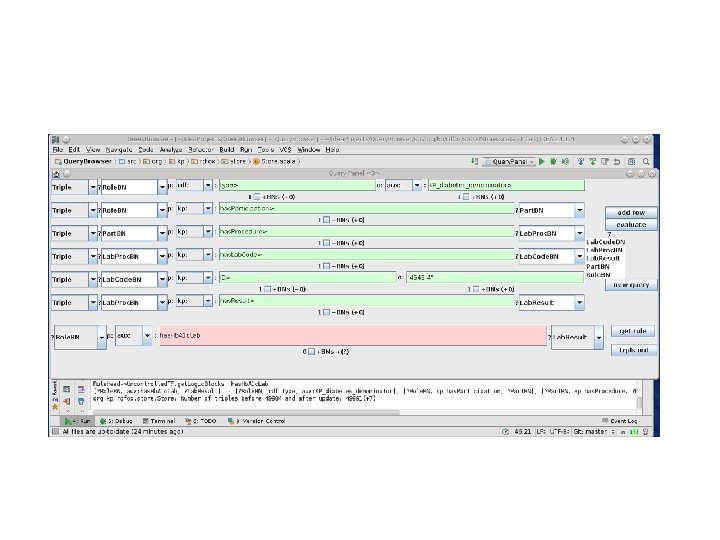
Task: Tick +BNs checkbox under the 4548-4 value
Action: [476, 289]
